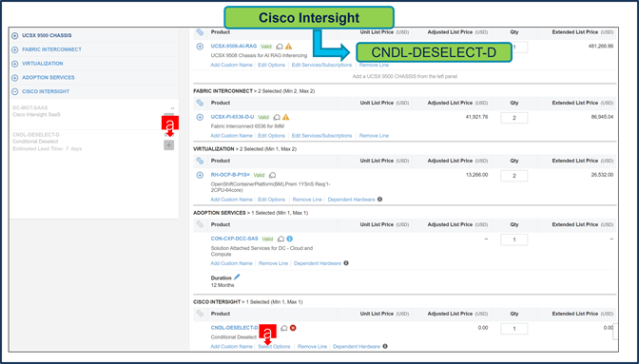Click Qty field for CNDL-DESELECT-D

[x=513, y=329]
